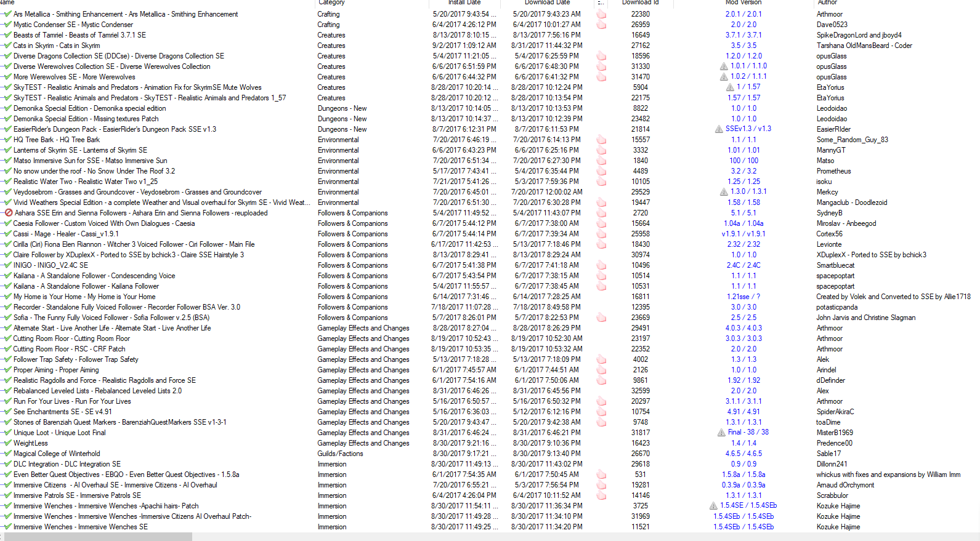This screenshot has width=980, height=541.
Task: Click endorse hand icon on Follower Trap Safety row
Action: pyautogui.click(x=601, y=359)
